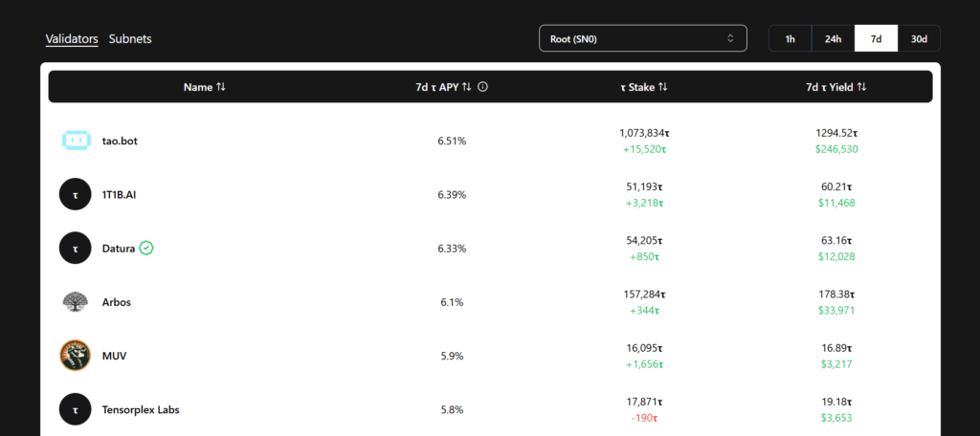980x436 pixels.
Task: Click the $11,468 yield value
Action: (836, 203)
